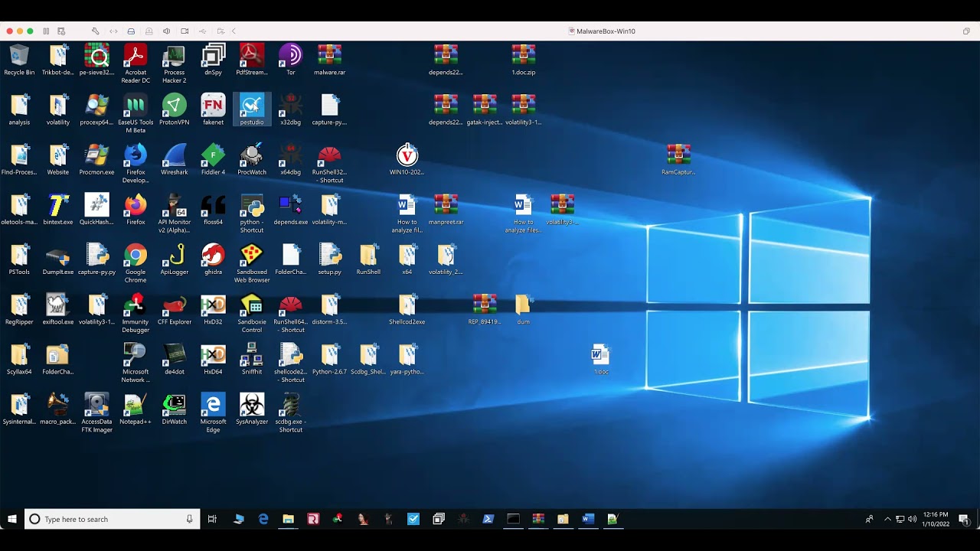Open the Notepad++ desktop shortcut
The height and width of the screenshot is (551, 980).
[136, 409]
